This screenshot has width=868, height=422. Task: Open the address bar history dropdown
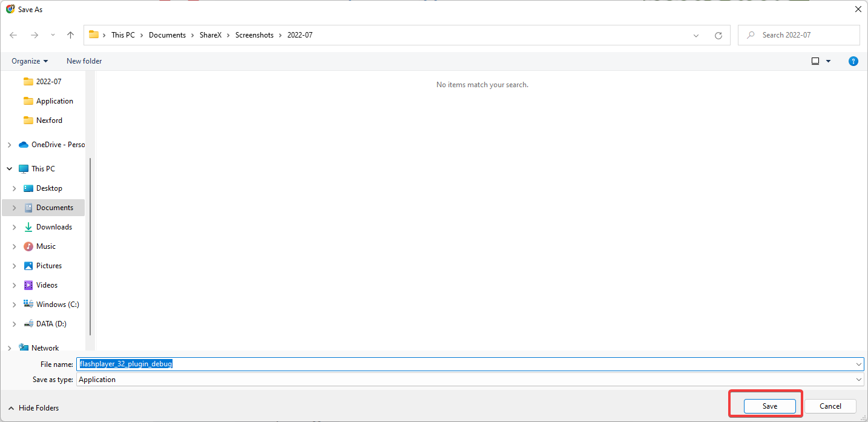tap(696, 35)
